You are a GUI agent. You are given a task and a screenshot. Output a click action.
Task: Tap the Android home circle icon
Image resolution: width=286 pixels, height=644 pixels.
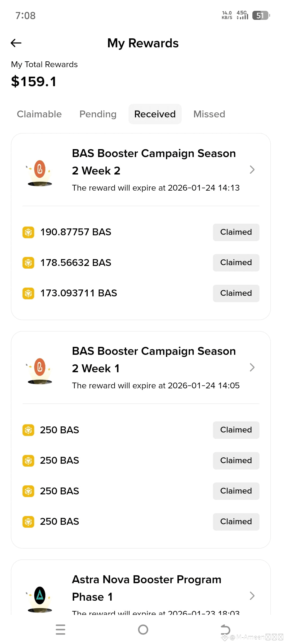click(x=143, y=629)
